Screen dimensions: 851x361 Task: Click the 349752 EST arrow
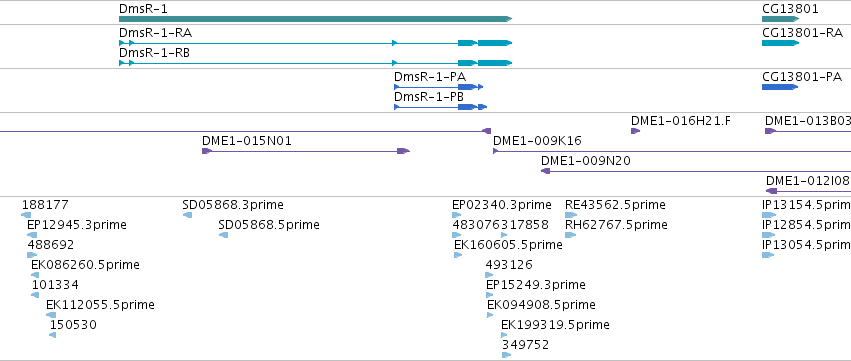pos(506,355)
